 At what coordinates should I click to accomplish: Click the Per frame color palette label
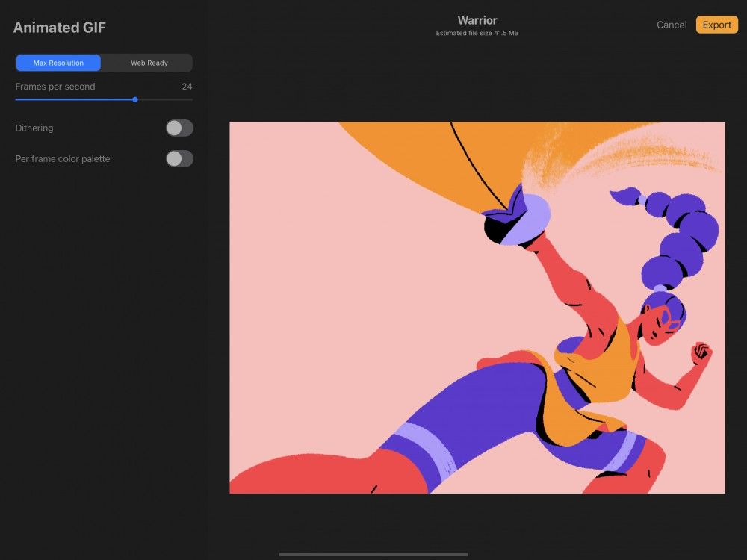pos(63,158)
